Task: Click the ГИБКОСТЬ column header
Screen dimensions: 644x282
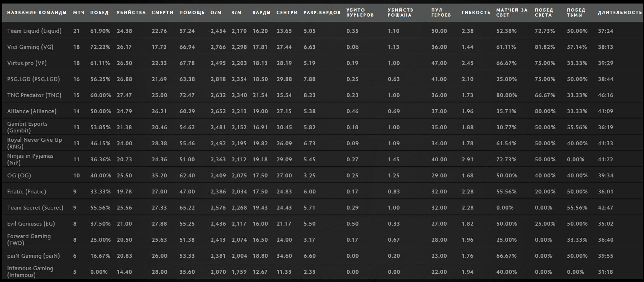Action: (x=476, y=12)
